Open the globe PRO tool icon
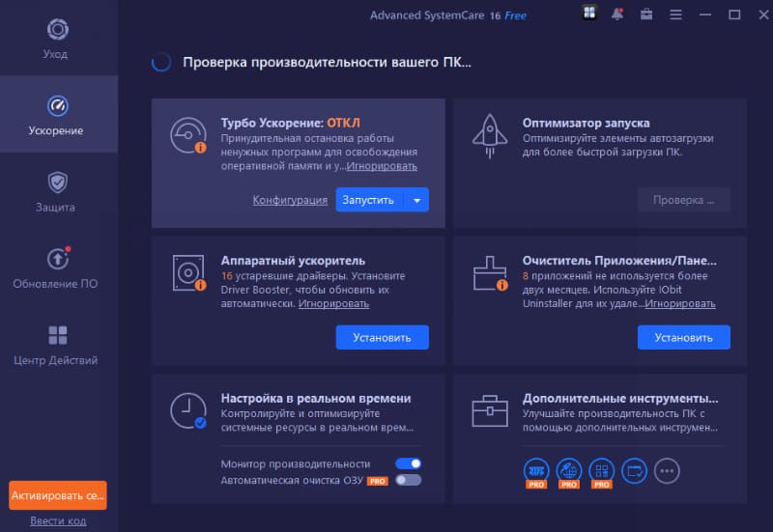The width and height of the screenshot is (773, 532). click(569, 472)
